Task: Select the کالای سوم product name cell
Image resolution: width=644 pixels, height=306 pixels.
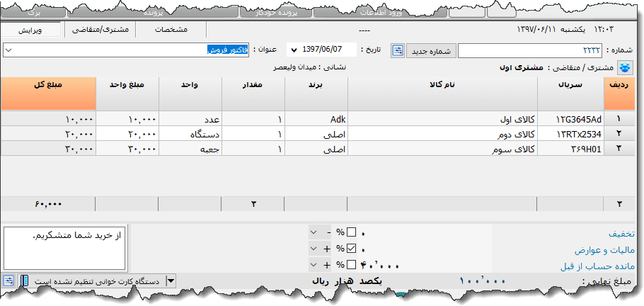Action: (442, 149)
